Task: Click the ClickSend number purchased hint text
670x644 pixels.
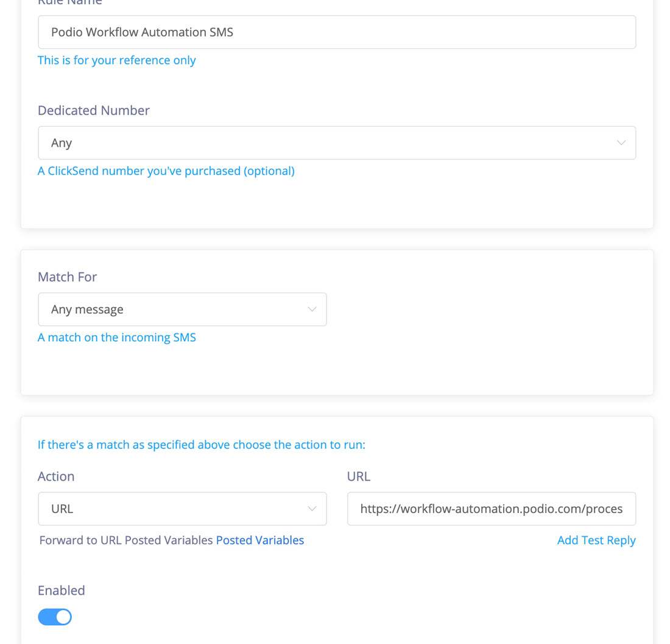Action: [x=166, y=171]
